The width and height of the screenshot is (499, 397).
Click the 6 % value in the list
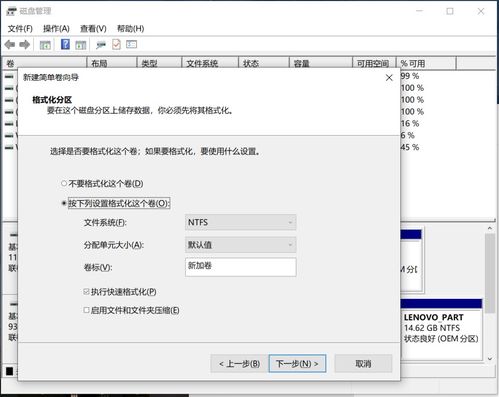[x=407, y=135]
